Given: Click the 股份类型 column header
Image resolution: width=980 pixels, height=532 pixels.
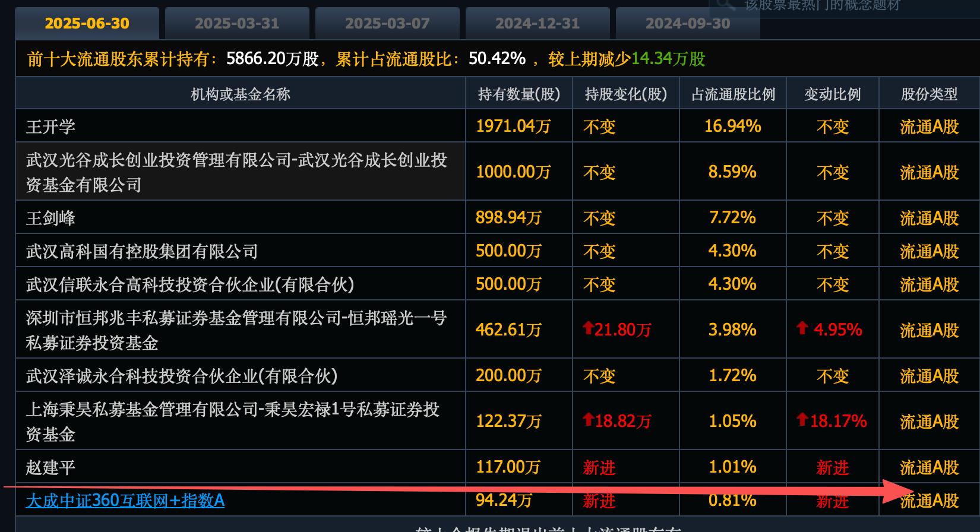Looking at the screenshot, I should point(930,94).
